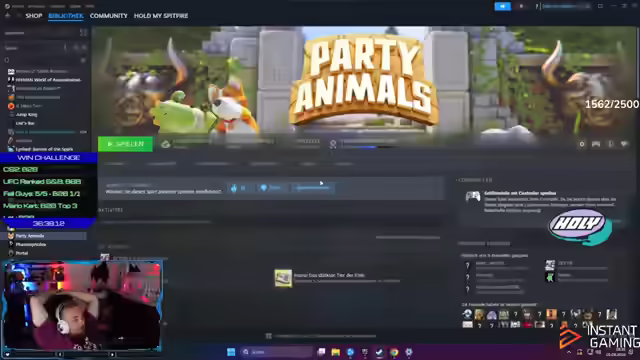Select thumbs up Ja recommendation
This screenshot has width=640, height=360.
(239, 188)
